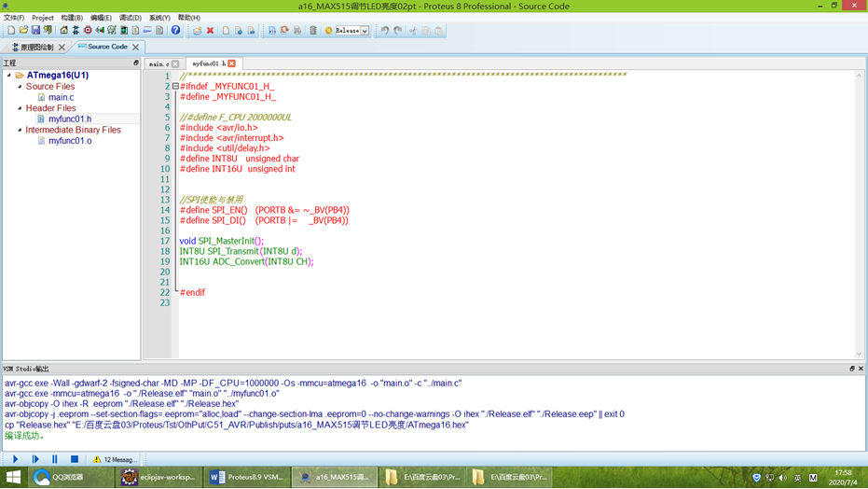Open the 帮助(H) help menu
The image size is (868, 489).
click(x=188, y=18)
